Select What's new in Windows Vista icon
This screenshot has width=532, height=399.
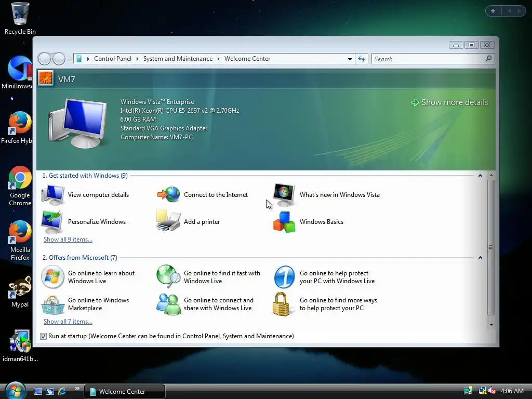point(284,195)
